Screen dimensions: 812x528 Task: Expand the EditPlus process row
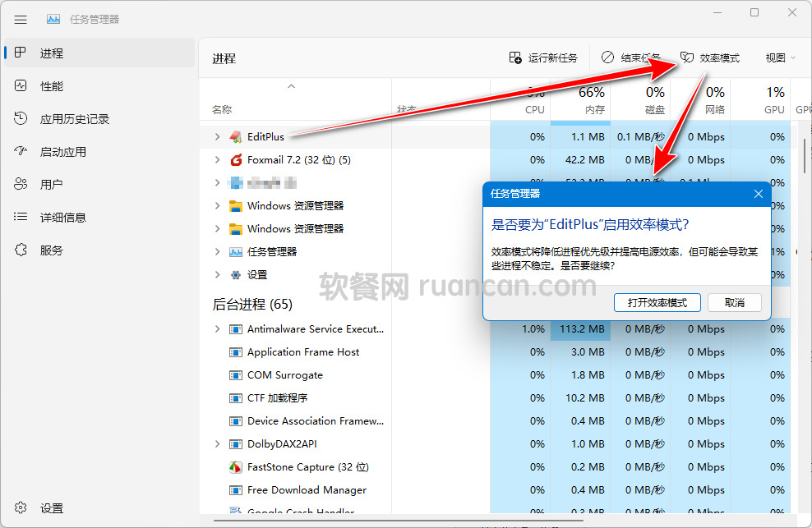(x=218, y=137)
